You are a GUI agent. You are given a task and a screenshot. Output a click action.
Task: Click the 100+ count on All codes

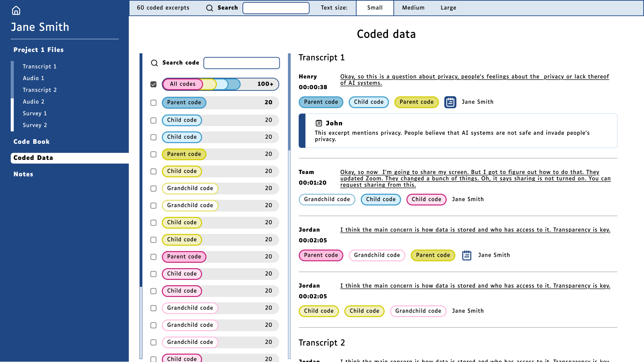265,84
